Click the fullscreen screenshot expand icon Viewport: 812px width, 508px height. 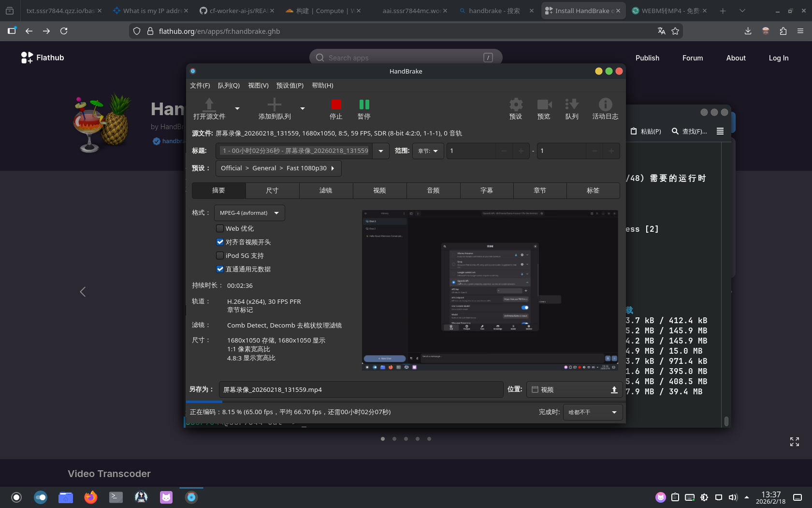pyautogui.click(x=795, y=442)
